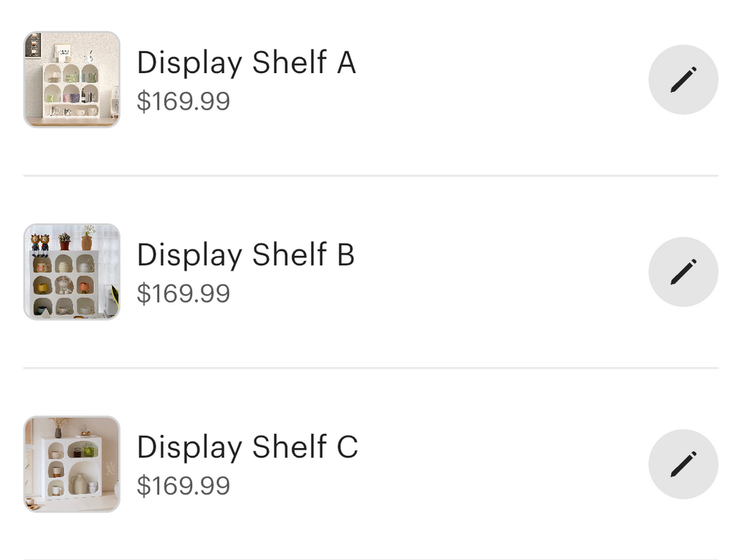Modify variant C using its pencil icon
This screenshot has height=560, width=734.
[x=683, y=464]
